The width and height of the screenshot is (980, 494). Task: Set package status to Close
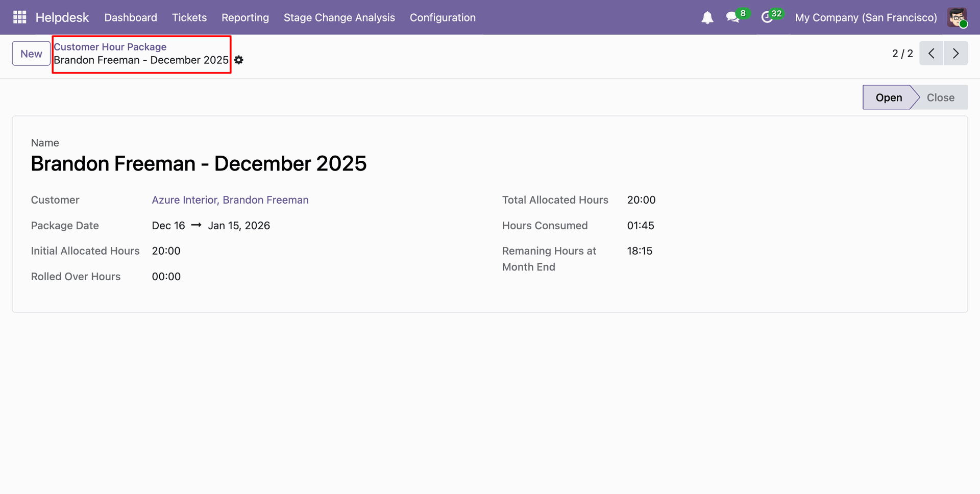(x=940, y=97)
